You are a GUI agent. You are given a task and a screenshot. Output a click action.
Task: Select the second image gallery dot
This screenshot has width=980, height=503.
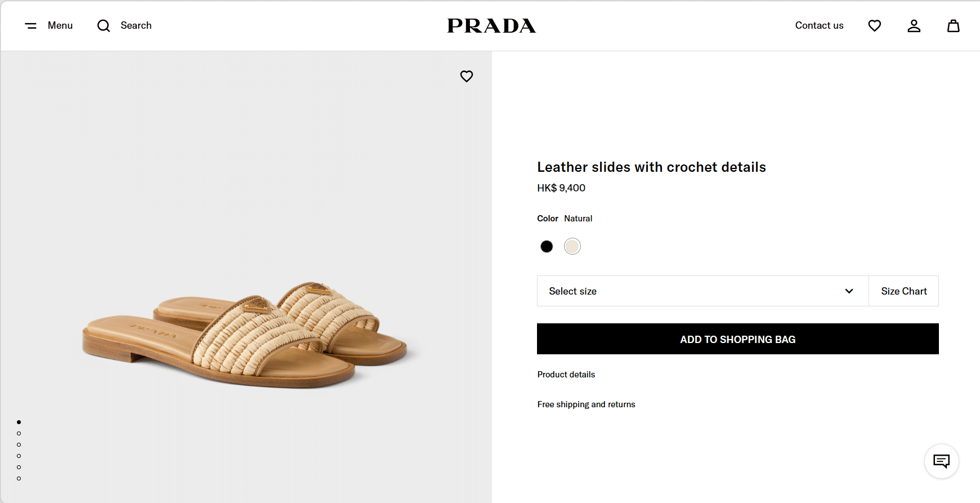point(19,433)
